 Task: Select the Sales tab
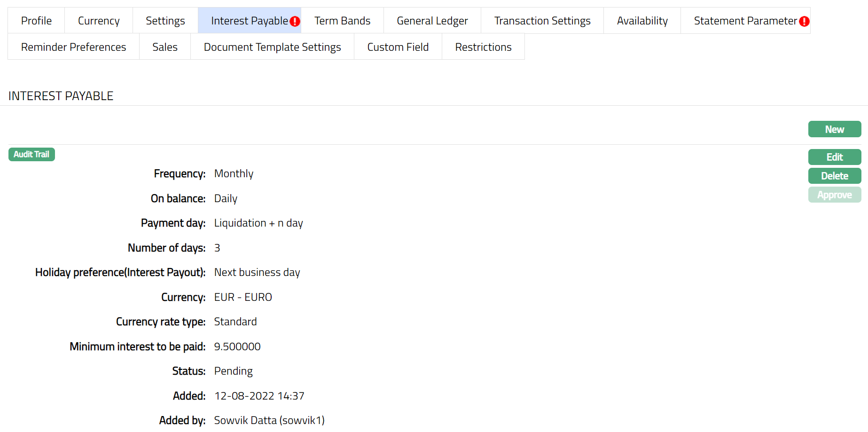pos(164,47)
